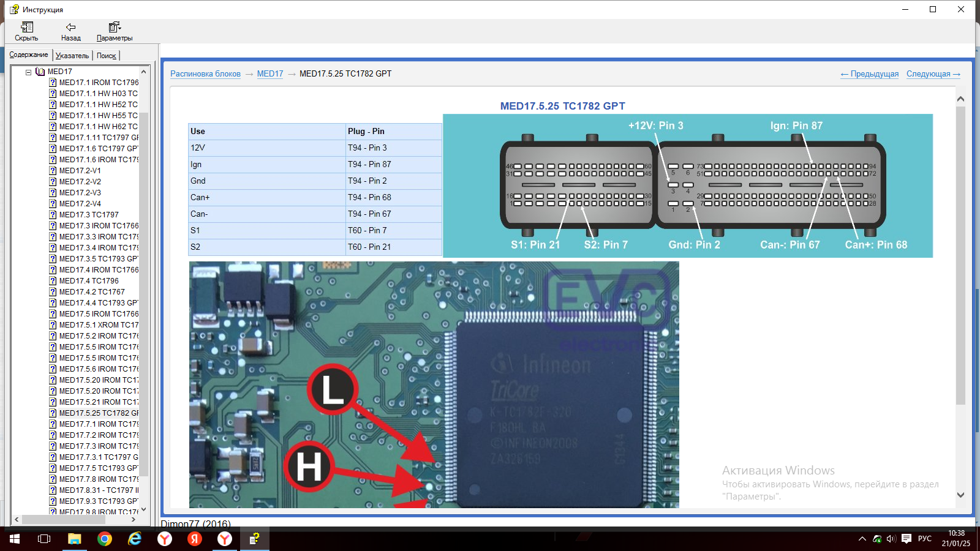Open File Explorer in the taskbar
This screenshot has height=551, width=980.
click(75, 539)
